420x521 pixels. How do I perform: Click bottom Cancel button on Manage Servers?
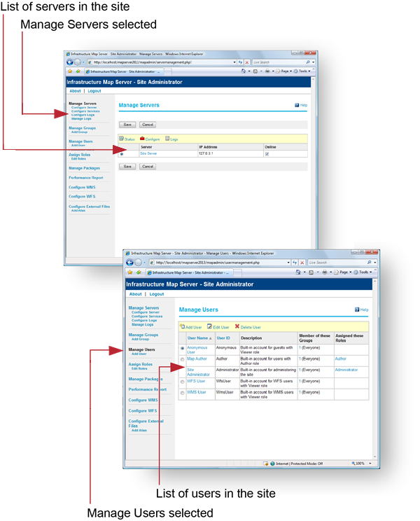coord(148,167)
